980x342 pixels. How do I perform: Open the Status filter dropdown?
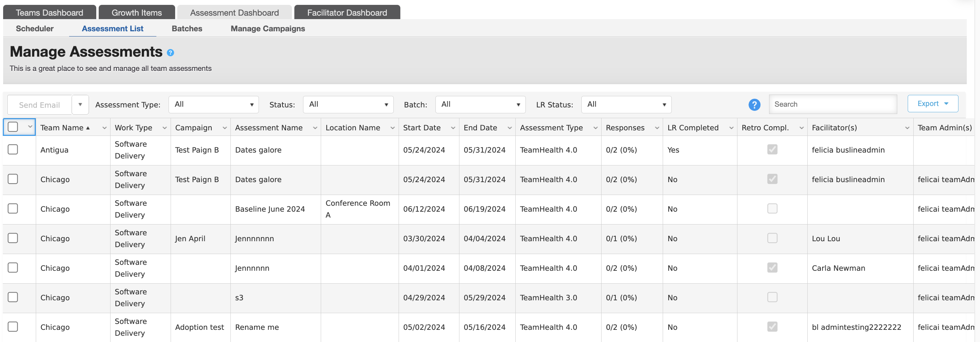[348, 105]
